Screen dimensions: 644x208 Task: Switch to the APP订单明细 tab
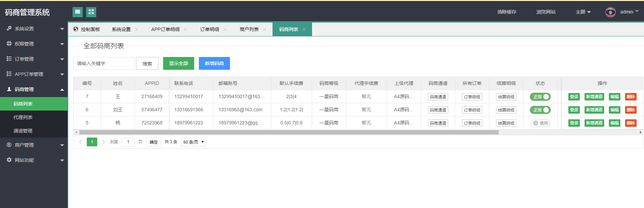coord(165,30)
